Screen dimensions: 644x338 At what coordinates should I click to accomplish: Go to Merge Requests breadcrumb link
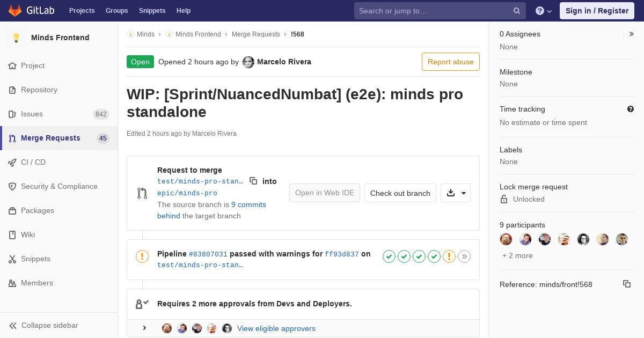[256, 34]
